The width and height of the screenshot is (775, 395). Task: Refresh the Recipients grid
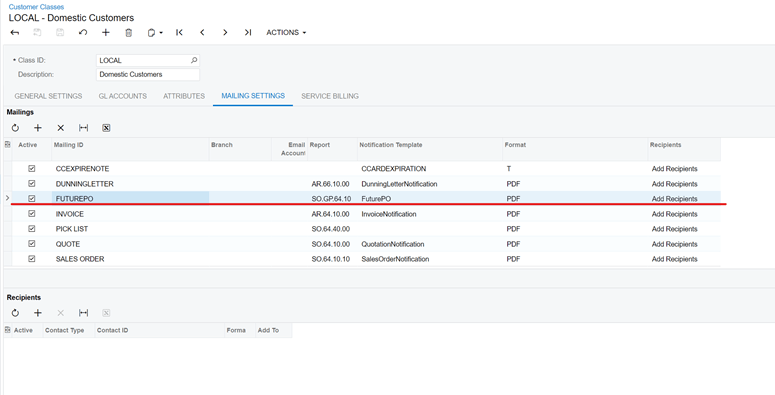pyautogui.click(x=15, y=313)
